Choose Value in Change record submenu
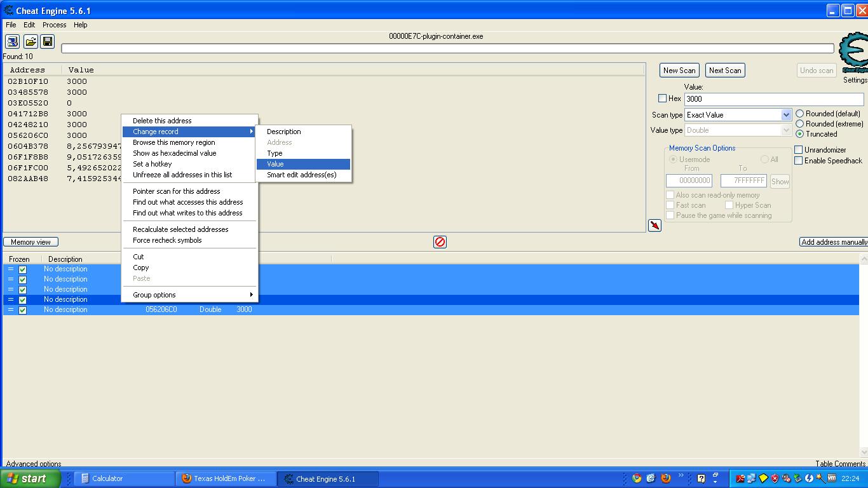The height and width of the screenshot is (488, 868). (x=303, y=164)
